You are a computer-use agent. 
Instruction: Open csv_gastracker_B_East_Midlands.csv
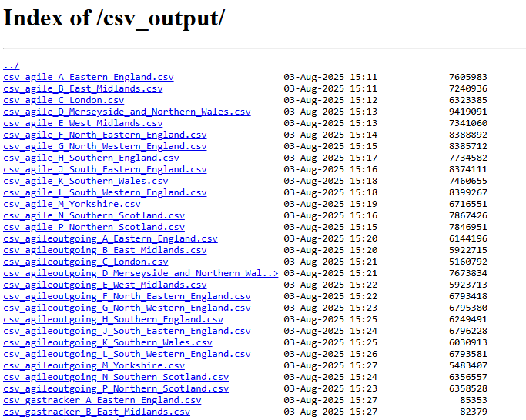[x=96, y=412]
